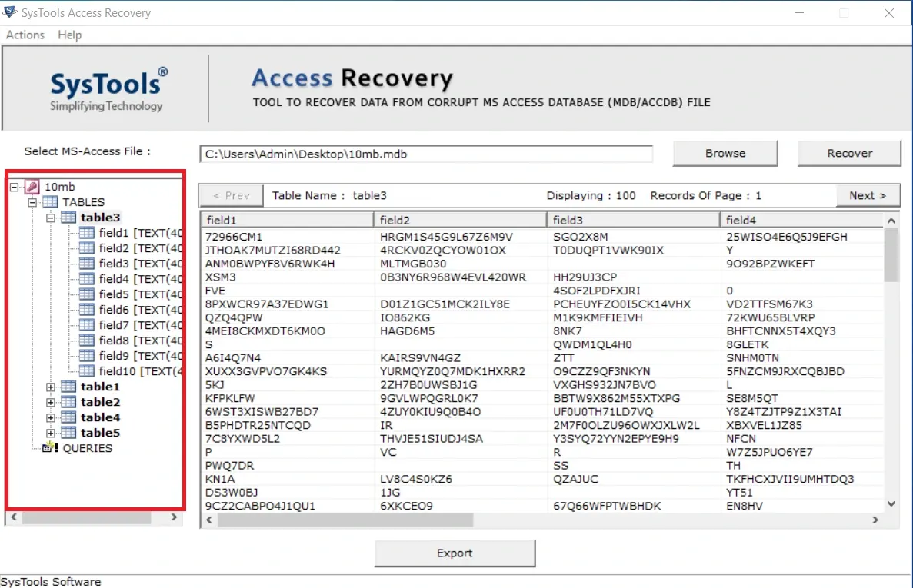The height and width of the screenshot is (588, 913).
Task: Click the TABLES folder grid icon
Action: click(x=50, y=202)
